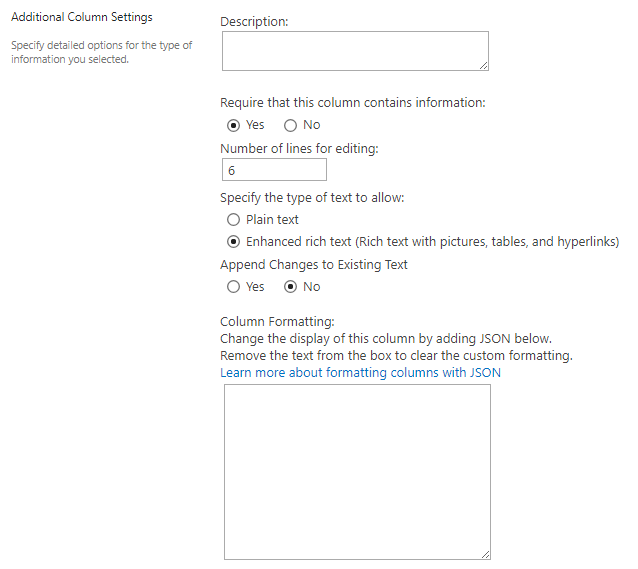The width and height of the screenshot is (638, 569).
Task: Click the Number of lines for editing label
Action: (x=299, y=149)
